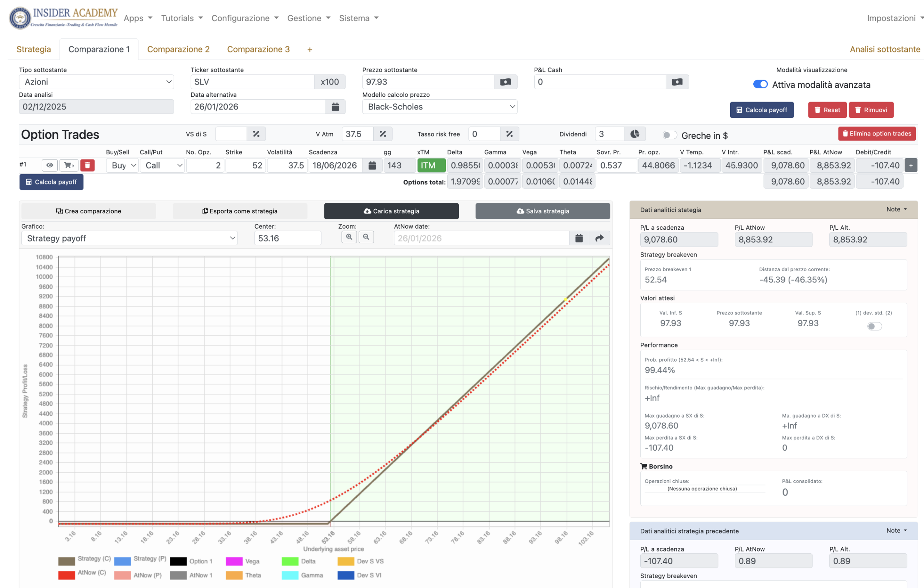This screenshot has width=924, height=588.
Task: Click share arrow next to AtNow date
Action: point(600,238)
